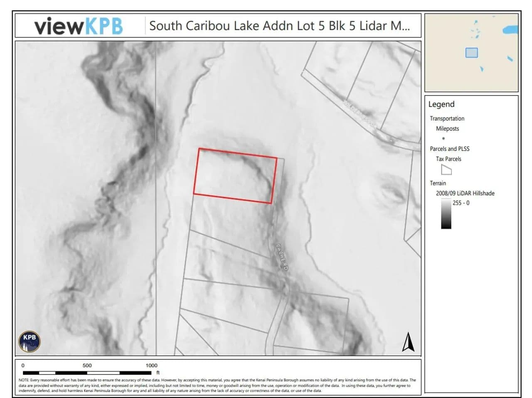Click the Mileposts layer label
Screen dimensions: 532x398
pyautogui.click(x=447, y=129)
